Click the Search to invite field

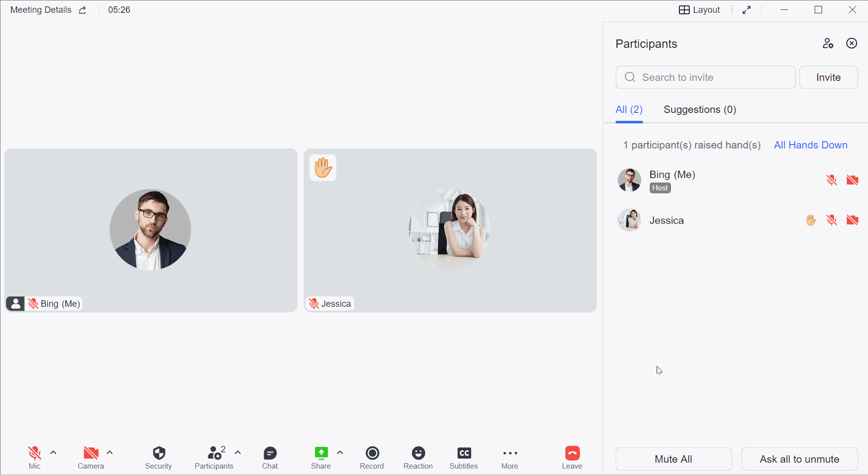[x=705, y=77]
